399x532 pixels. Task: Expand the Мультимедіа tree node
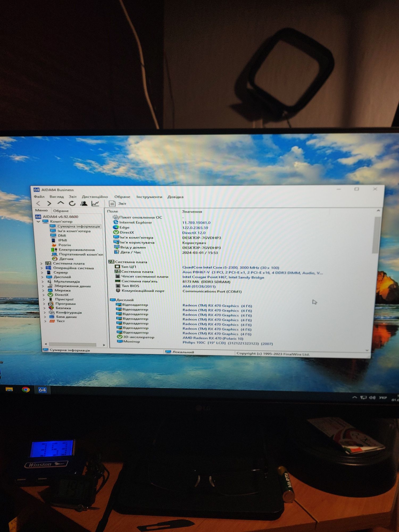point(43,282)
